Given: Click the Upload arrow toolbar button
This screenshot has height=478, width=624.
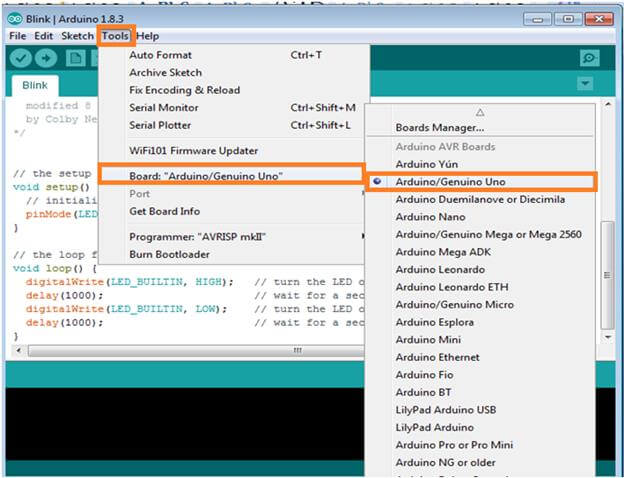Looking at the screenshot, I should (46, 59).
